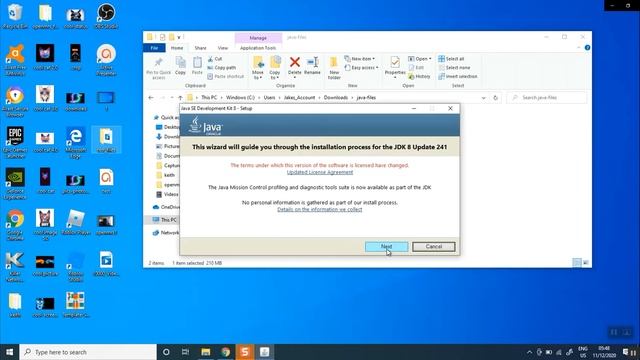Click the Rename icon in Explorer ribbon
The width and height of the screenshot is (640, 360).
312,66
